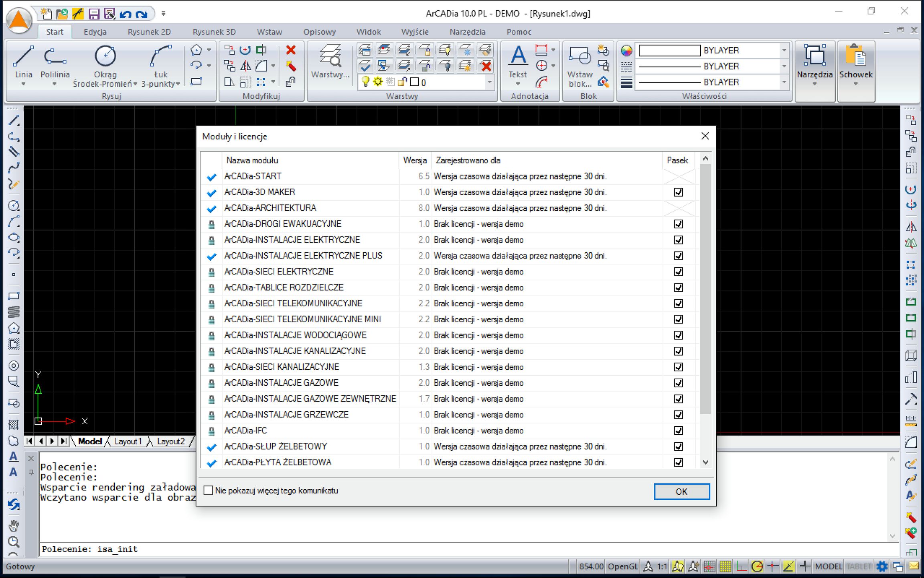Select the Linia line drawing tool
This screenshot has height=578, width=924.
pos(23,57)
